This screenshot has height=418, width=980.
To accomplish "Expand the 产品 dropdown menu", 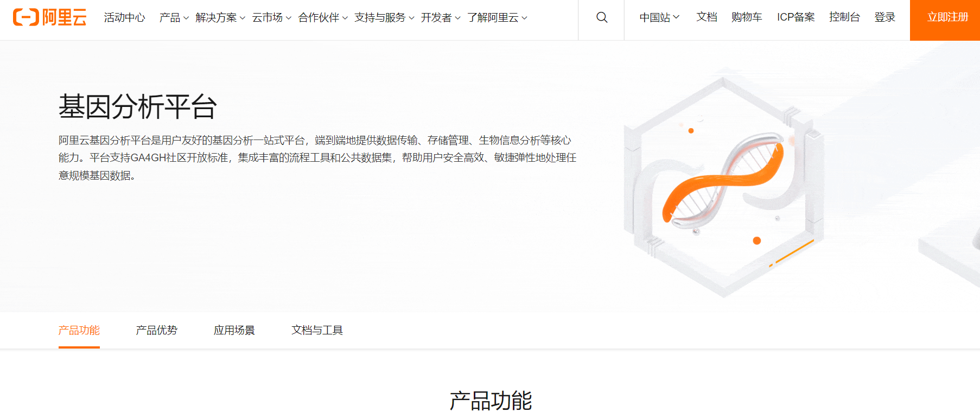I will coord(174,17).
